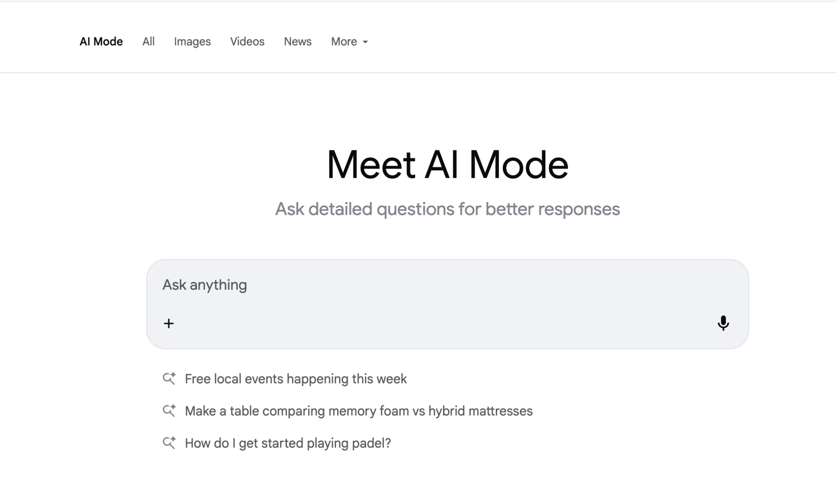Click 'How do I get started playing padel?'

(x=287, y=442)
